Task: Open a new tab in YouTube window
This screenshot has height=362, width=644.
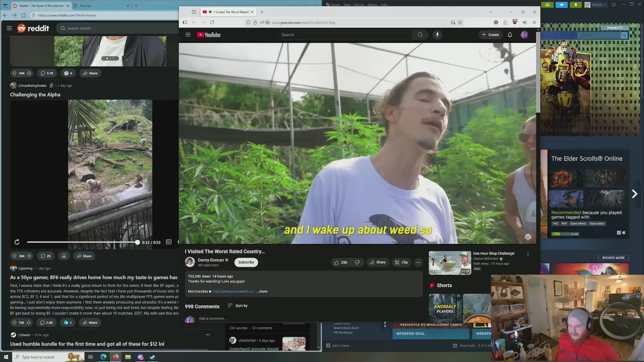Action: pyautogui.click(x=261, y=12)
